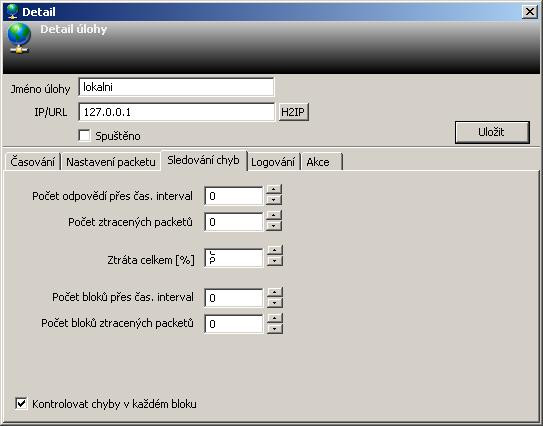Decrease Počet bloků přes čas. interval value
Viewport: 543px width, 426px height.
click(x=275, y=303)
